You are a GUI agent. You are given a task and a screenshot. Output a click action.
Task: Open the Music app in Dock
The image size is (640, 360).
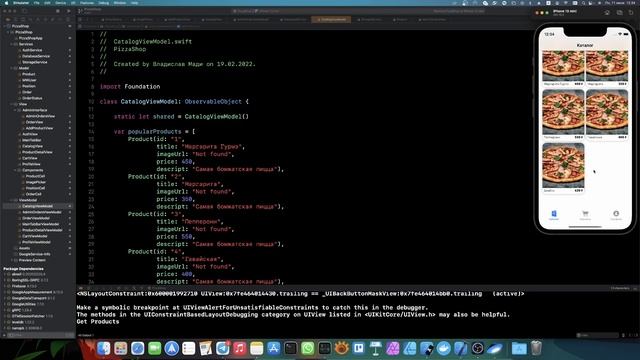pyautogui.click(x=240, y=348)
